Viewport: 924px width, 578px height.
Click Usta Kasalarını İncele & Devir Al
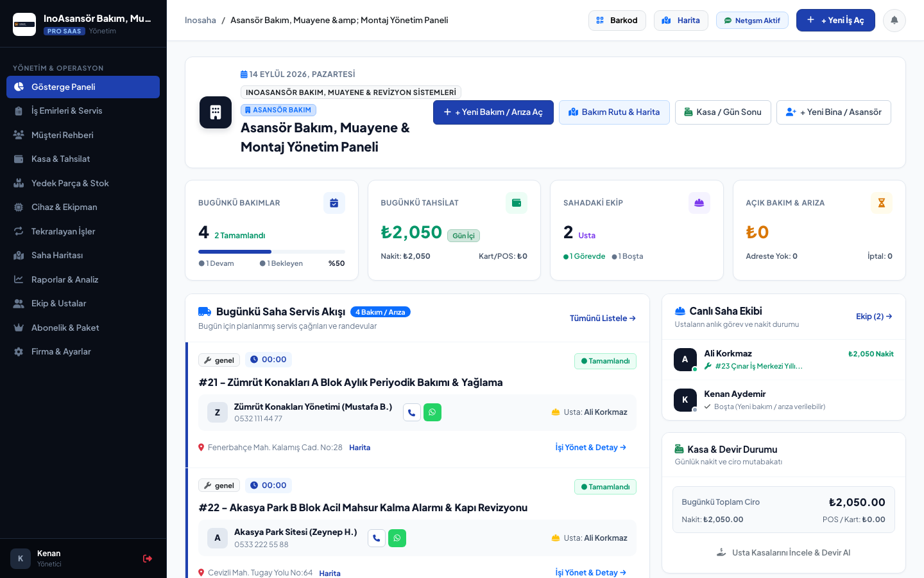(783, 552)
